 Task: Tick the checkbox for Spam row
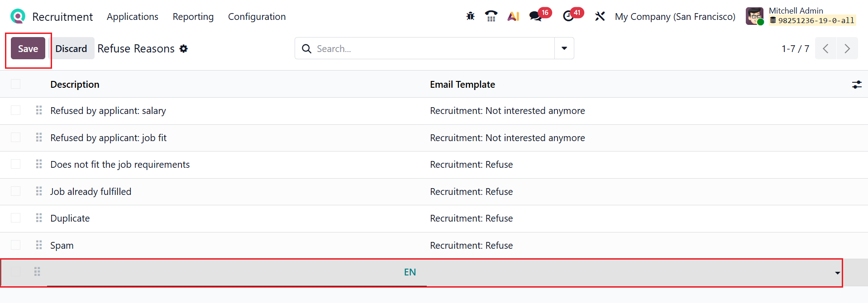16,245
